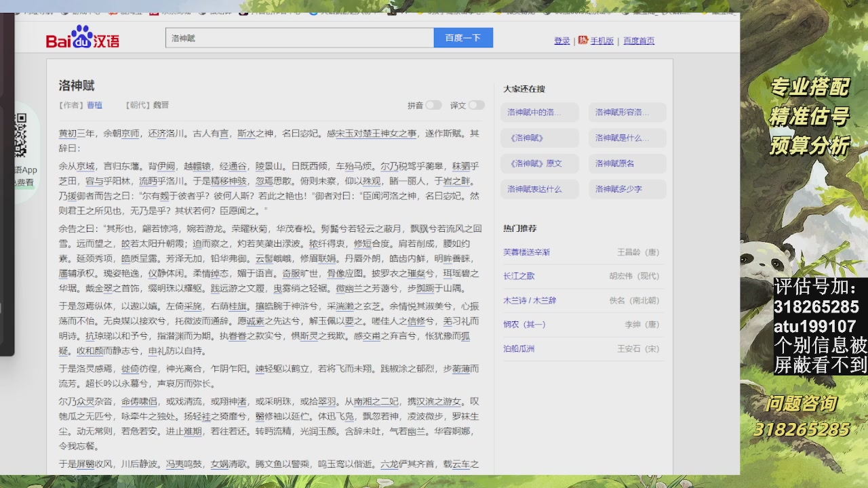Click the red 热 hot icon beside 手机版
Screen dimensions: 868x488
581,41
